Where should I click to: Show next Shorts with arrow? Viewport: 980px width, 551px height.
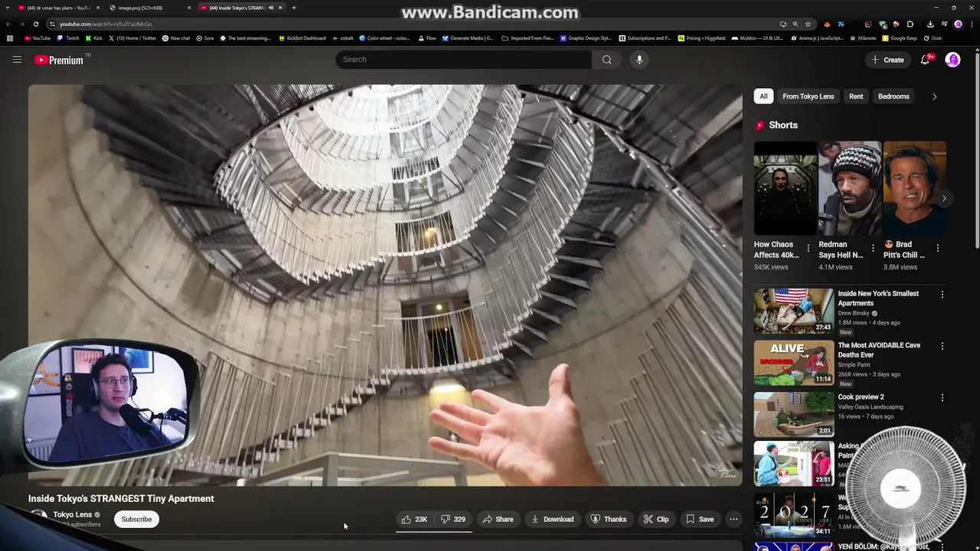tap(944, 198)
